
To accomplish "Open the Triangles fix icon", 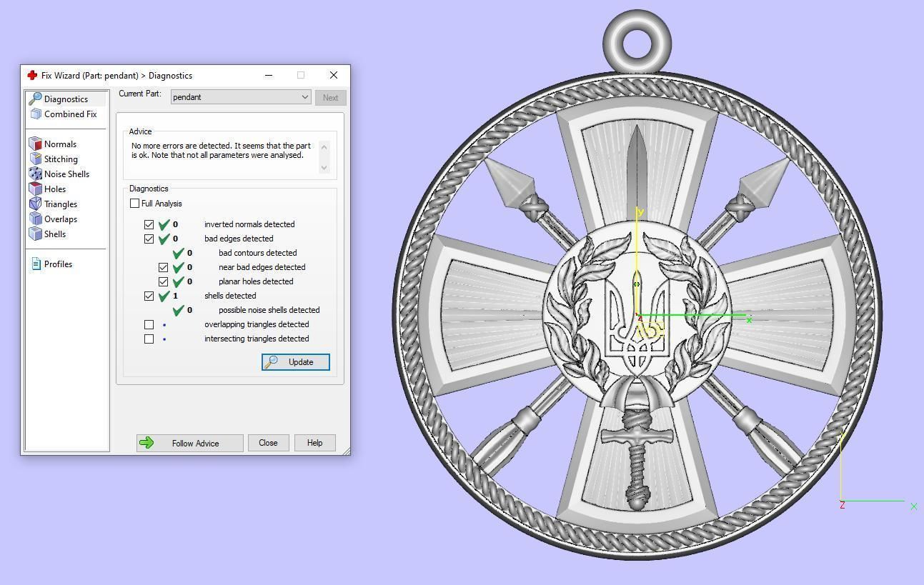I will click(x=36, y=204).
